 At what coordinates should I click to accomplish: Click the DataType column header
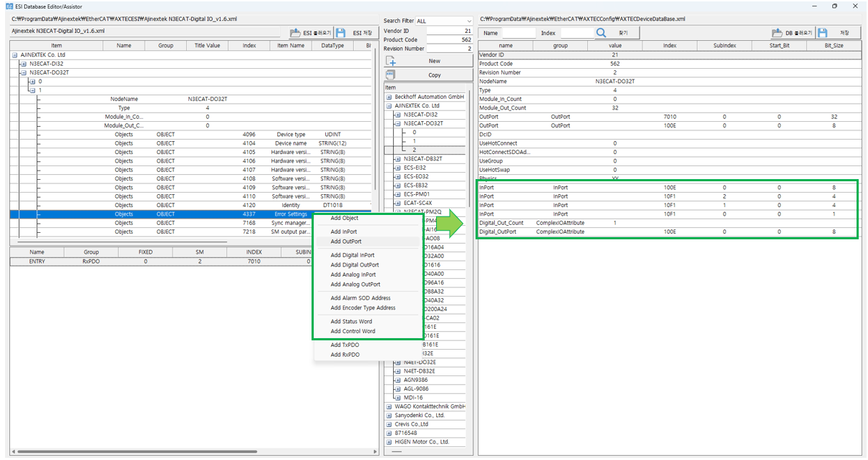click(x=332, y=45)
